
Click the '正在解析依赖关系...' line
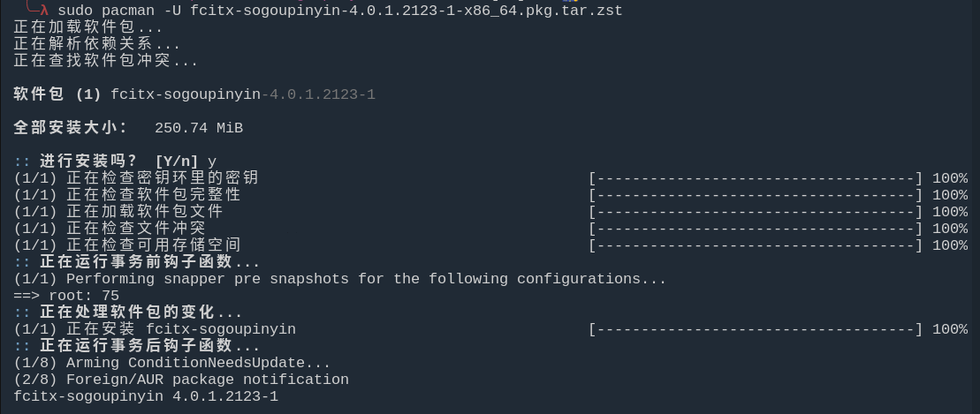[x=97, y=44]
